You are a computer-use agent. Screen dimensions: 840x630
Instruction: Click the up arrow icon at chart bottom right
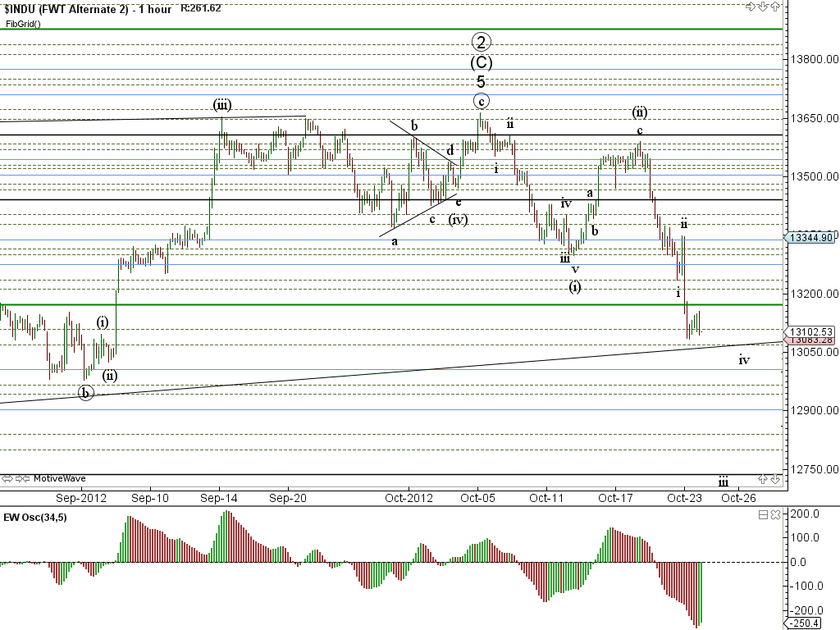coord(763,478)
